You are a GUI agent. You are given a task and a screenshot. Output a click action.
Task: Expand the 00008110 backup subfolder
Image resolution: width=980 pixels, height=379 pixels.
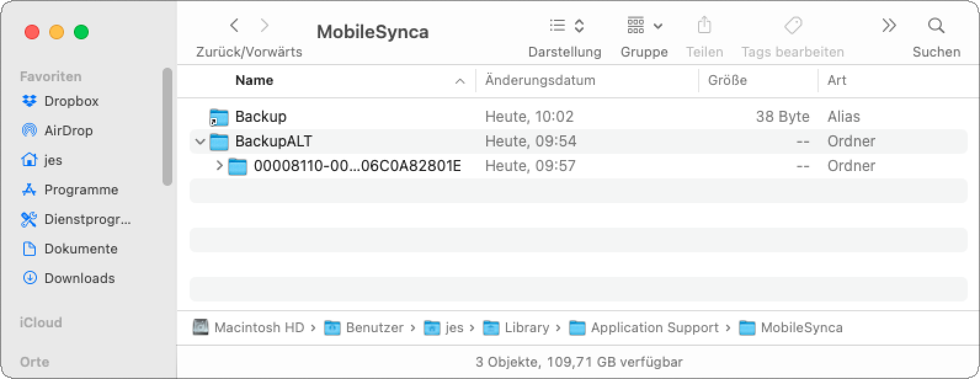click(x=219, y=166)
